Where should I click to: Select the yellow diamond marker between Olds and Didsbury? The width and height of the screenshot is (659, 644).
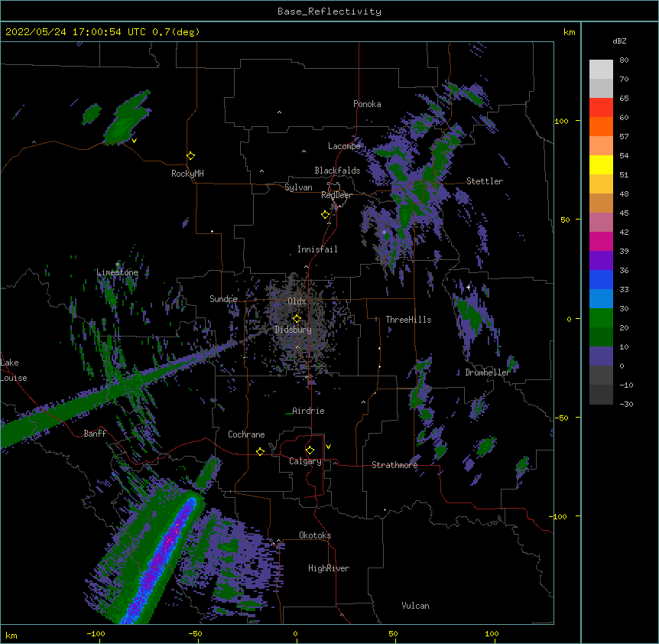[297, 319]
